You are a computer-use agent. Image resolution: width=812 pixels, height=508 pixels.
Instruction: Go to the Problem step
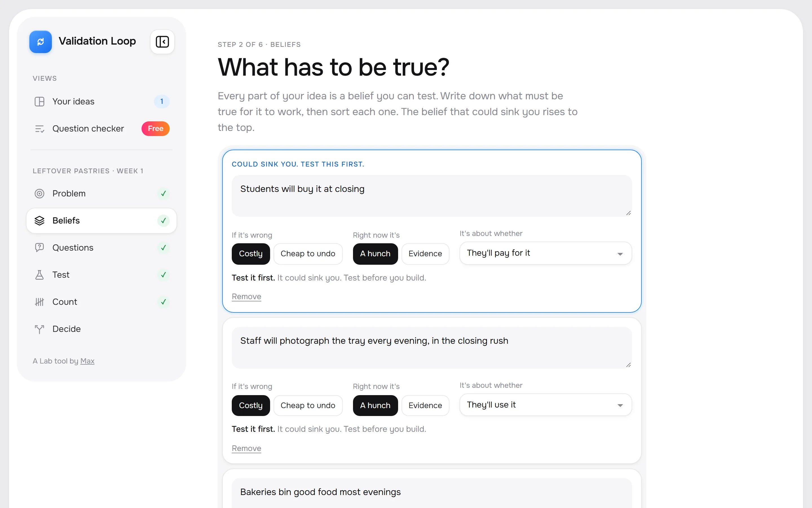coord(101,194)
